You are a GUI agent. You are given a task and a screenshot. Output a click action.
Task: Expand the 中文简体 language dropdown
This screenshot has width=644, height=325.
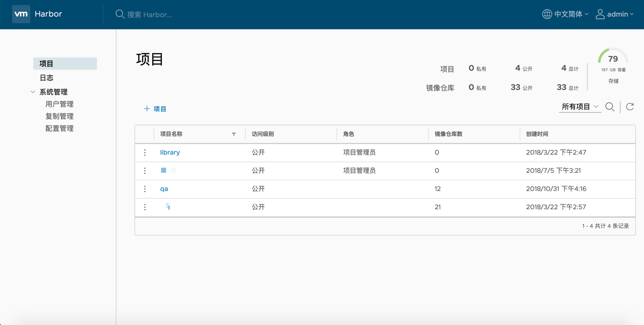click(571, 14)
